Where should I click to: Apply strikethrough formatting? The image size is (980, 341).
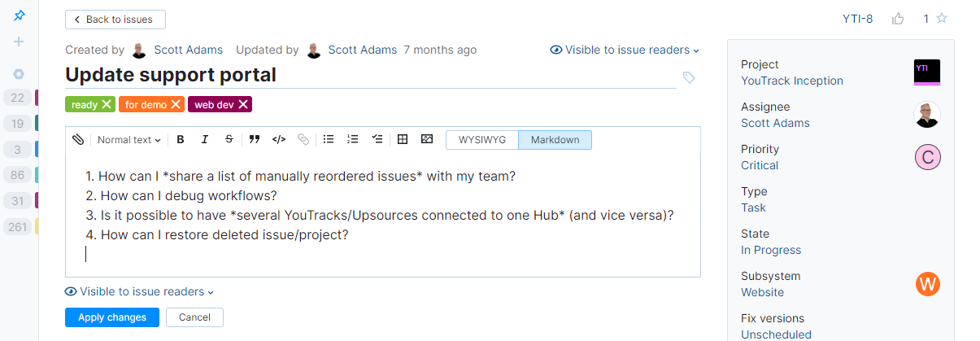click(x=229, y=140)
